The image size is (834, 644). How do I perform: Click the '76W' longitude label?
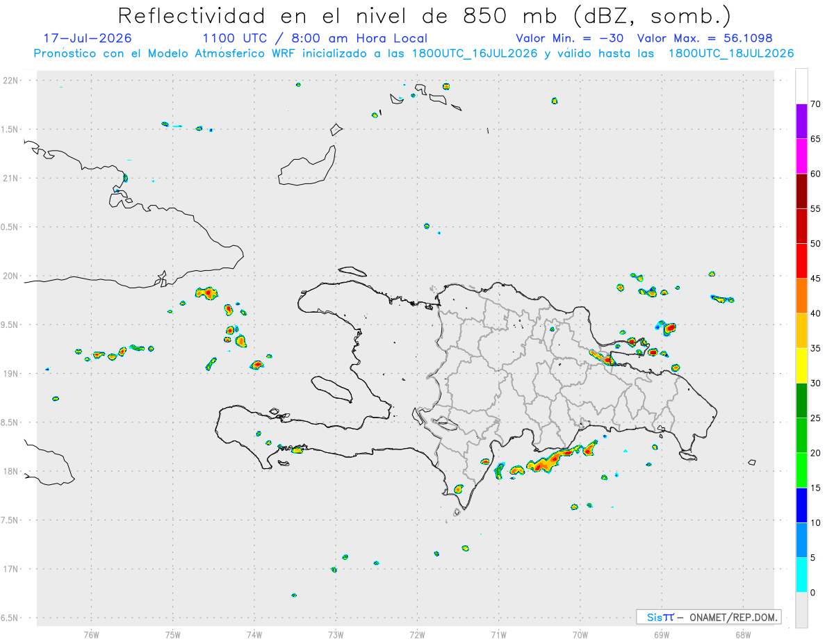click(x=91, y=635)
